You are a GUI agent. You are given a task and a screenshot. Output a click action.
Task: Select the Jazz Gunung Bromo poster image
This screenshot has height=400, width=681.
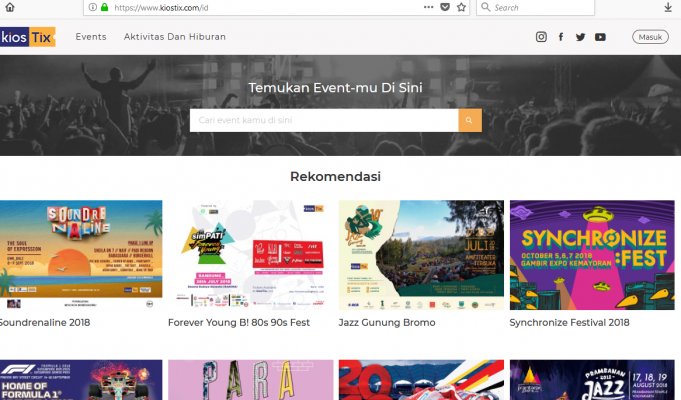click(421, 255)
